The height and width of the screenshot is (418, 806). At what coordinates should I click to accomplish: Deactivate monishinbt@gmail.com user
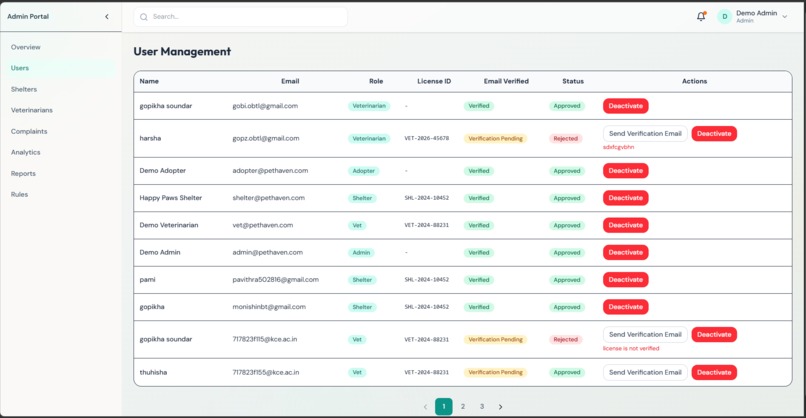[x=626, y=307]
